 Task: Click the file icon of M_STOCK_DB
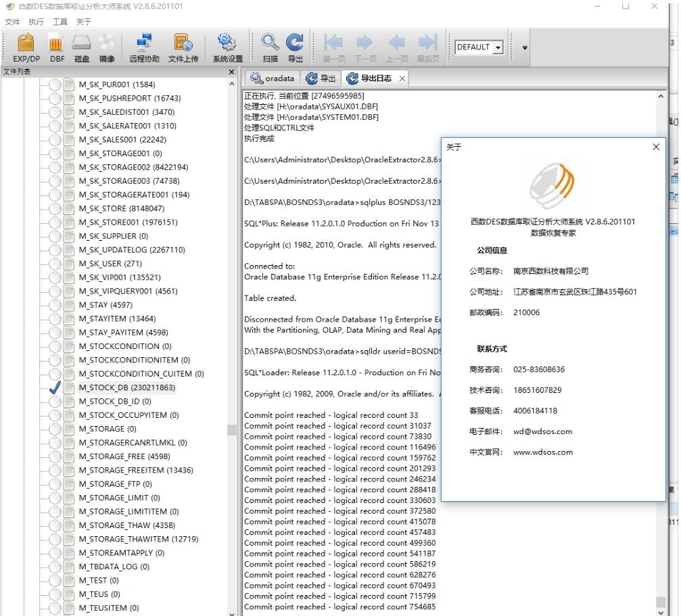[68, 387]
